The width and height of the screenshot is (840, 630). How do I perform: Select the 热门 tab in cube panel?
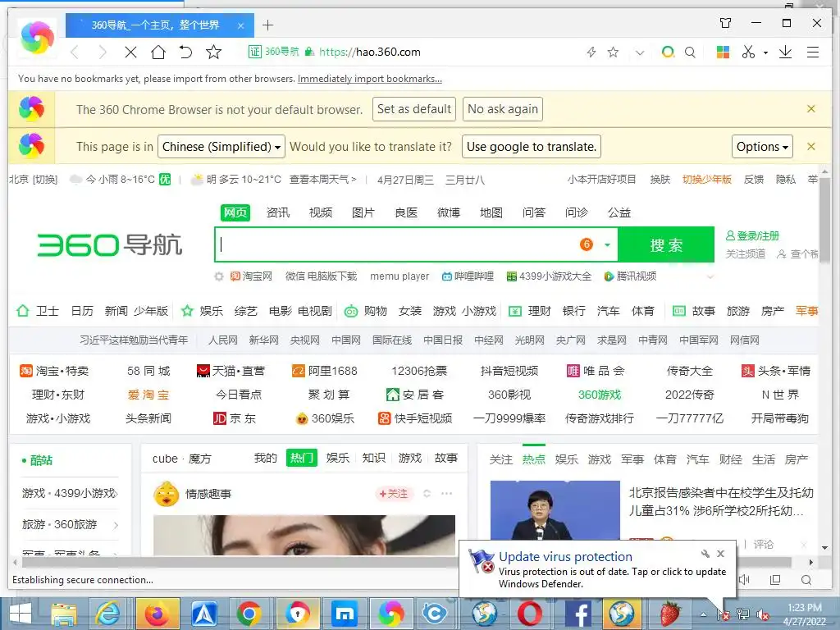click(x=302, y=458)
